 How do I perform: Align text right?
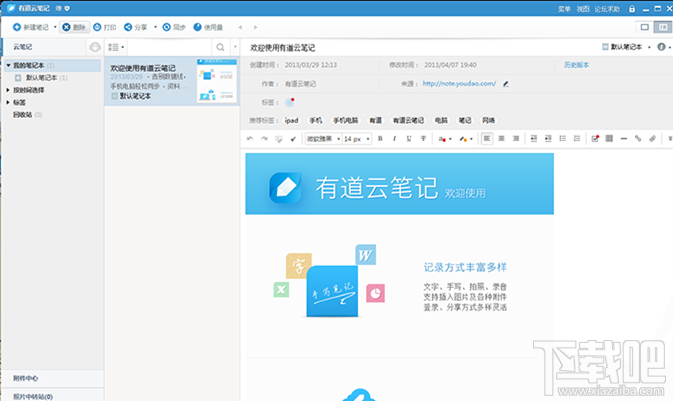(516, 139)
